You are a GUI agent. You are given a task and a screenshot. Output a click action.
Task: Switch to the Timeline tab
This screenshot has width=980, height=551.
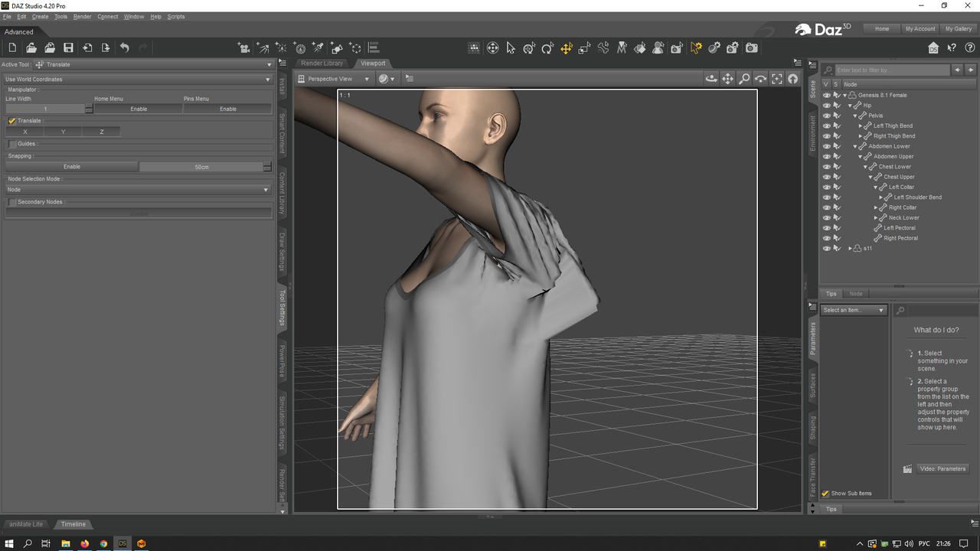click(73, 524)
